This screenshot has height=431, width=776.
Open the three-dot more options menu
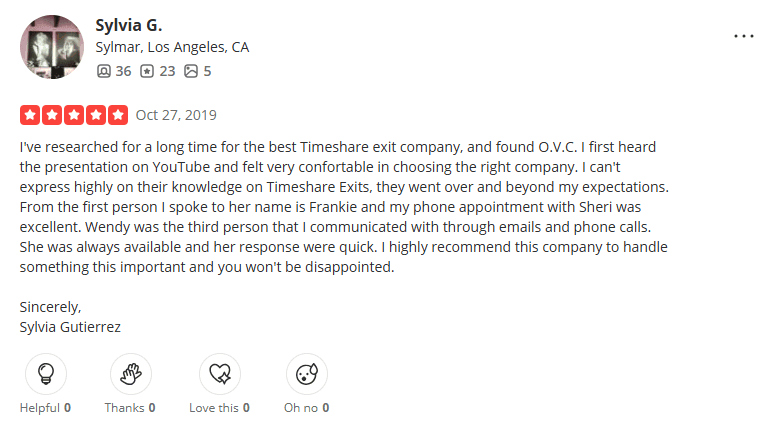click(744, 35)
